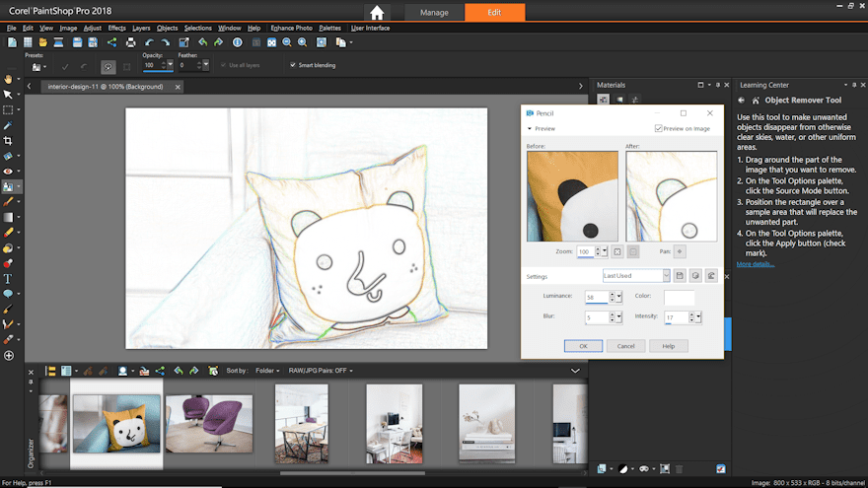This screenshot has height=488, width=868.
Task: Select the Text tool
Action: click(x=8, y=279)
